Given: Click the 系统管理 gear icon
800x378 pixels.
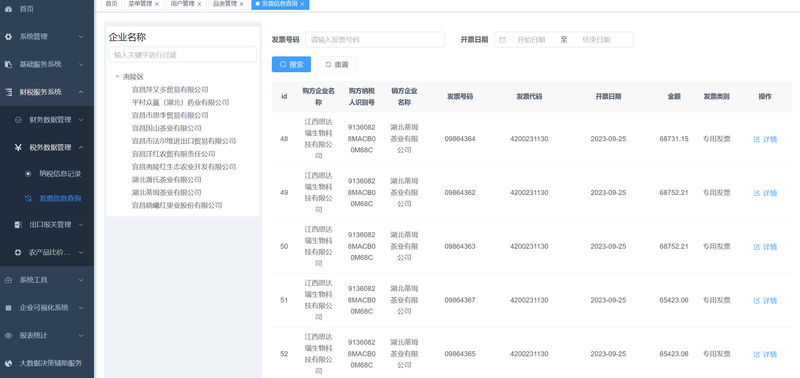Looking at the screenshot, I should pos(8,37).
